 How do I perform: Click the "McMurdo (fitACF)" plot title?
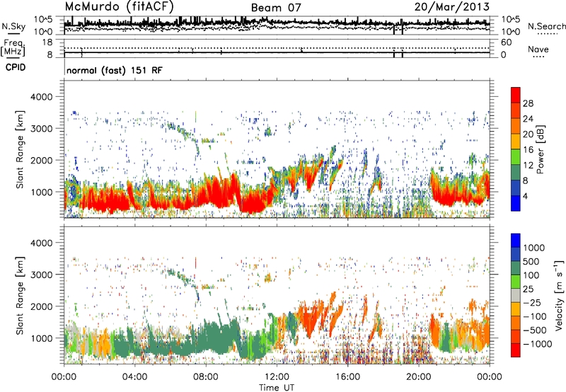click(120, 7)
